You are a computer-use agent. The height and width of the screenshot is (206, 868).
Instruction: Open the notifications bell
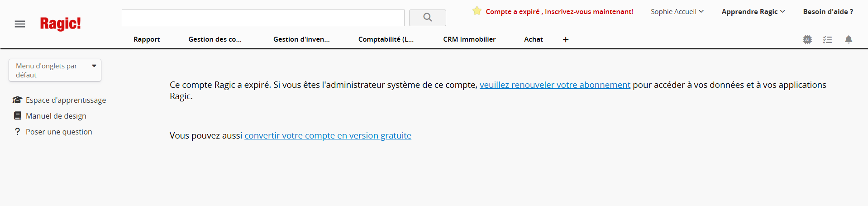tap(849, 39)
